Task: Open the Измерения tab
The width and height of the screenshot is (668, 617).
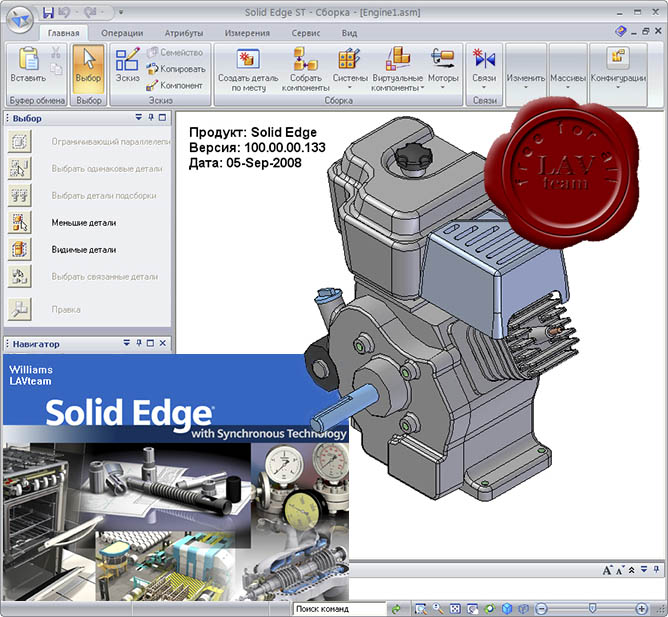Action: (x=247, y=33)
